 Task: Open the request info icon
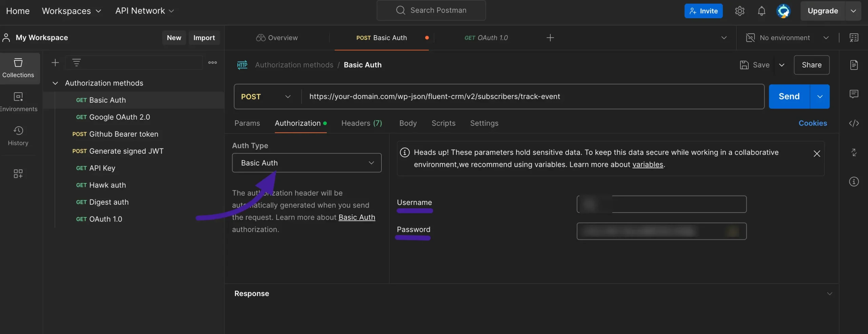click(854, 182)
